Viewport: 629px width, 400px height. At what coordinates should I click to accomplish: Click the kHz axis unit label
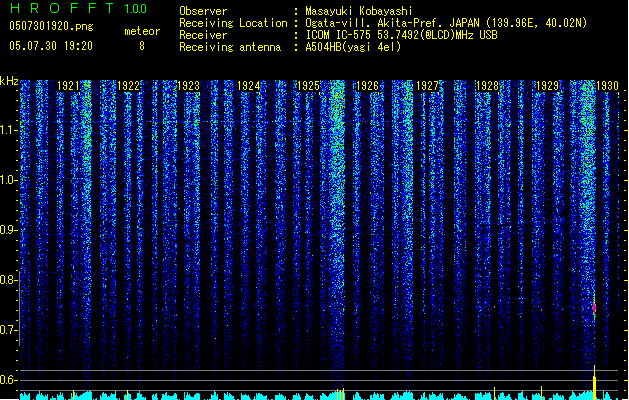tap(9, 81)
